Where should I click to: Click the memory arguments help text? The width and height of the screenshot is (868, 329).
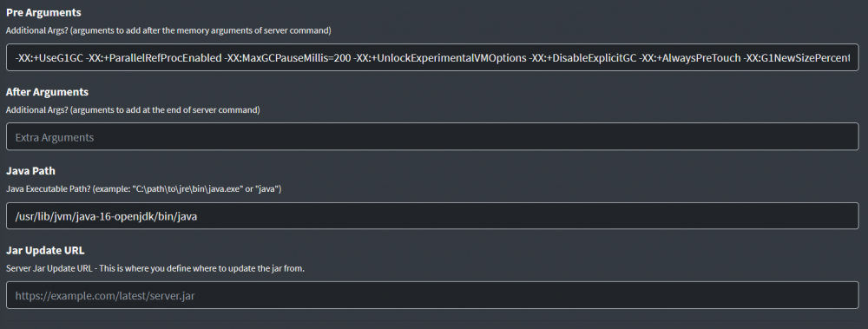(x=168, y=30)
